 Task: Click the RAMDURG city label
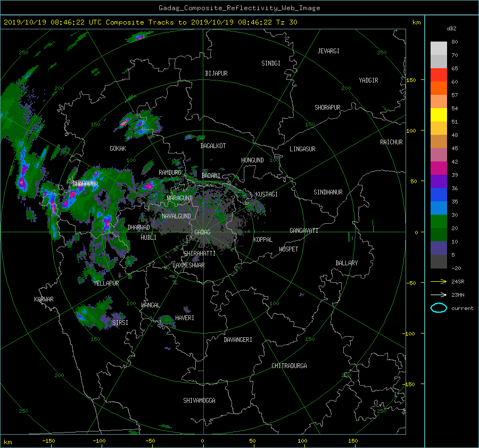coord(170,173)
